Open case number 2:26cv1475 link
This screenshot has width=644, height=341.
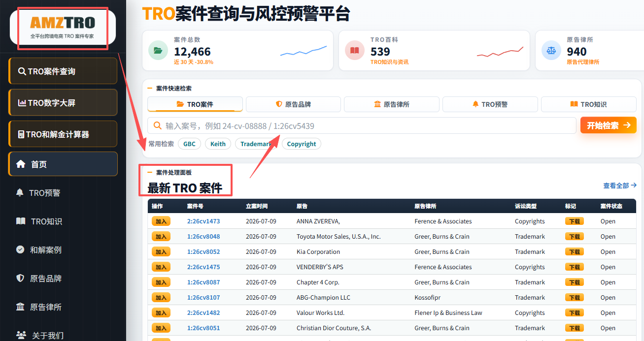click(203, 267)
